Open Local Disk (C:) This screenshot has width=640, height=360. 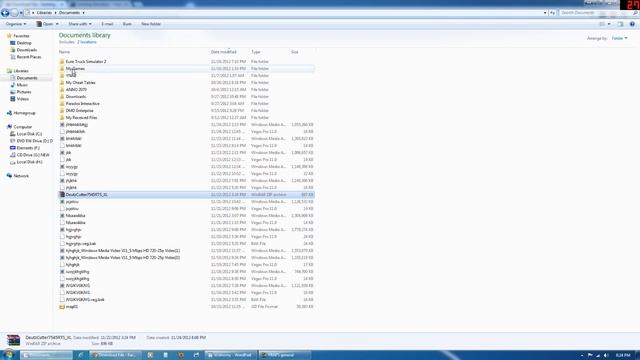pyautogui.click(x=29, y=134)
